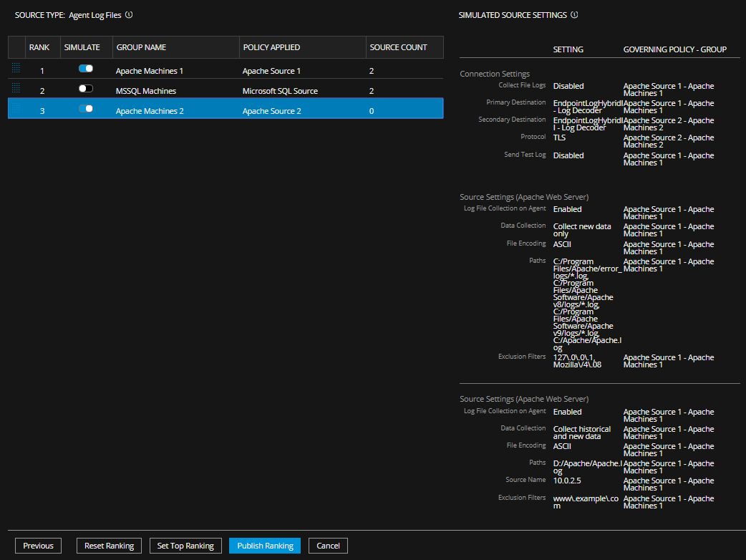Publish the ranking
Viewport: 746px width, 560px height.
coord(265,546)
